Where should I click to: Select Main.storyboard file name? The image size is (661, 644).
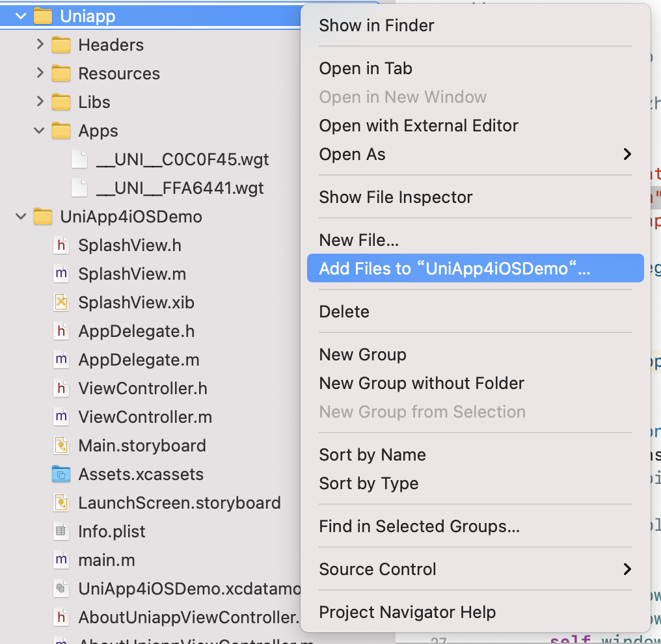point(142,446)
